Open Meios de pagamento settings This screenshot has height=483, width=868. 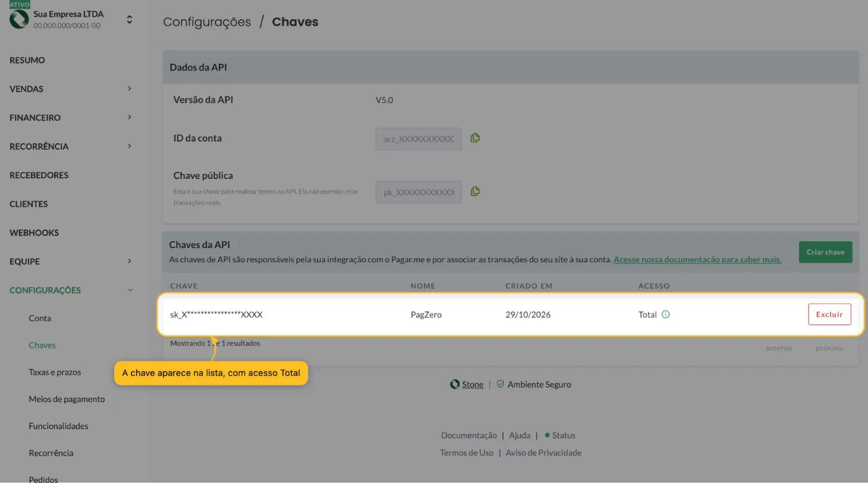pyautogui.click(x=67, y=399)
